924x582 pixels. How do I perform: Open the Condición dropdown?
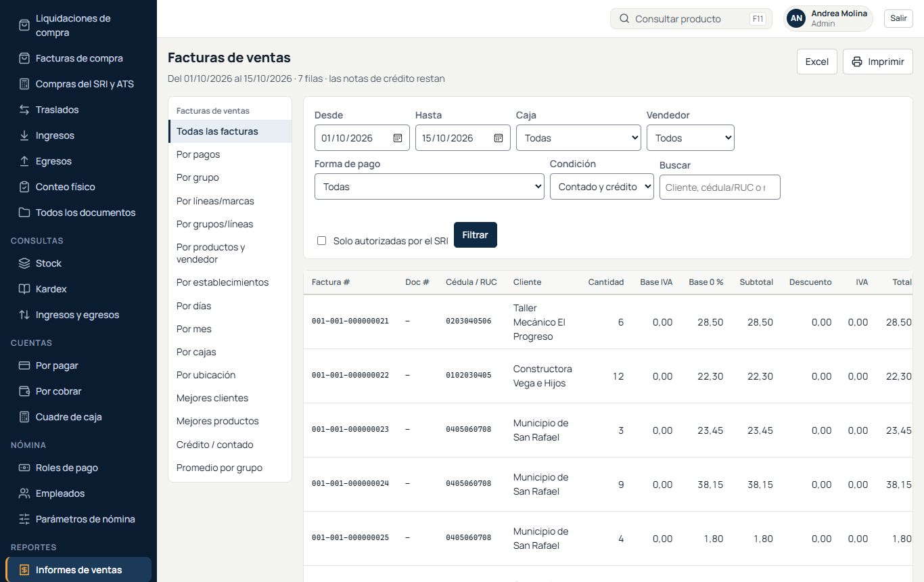click(x=602, y=187)
